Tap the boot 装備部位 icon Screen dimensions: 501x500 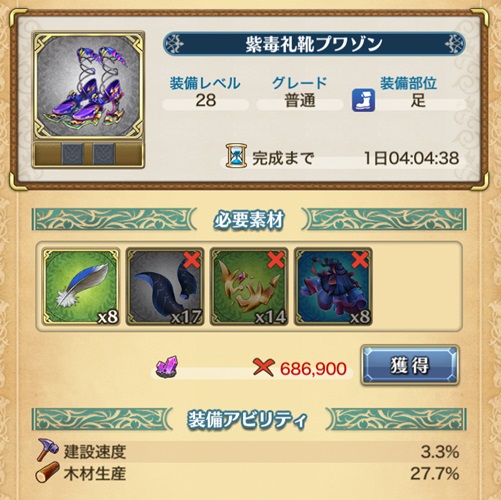pos(363,100)
